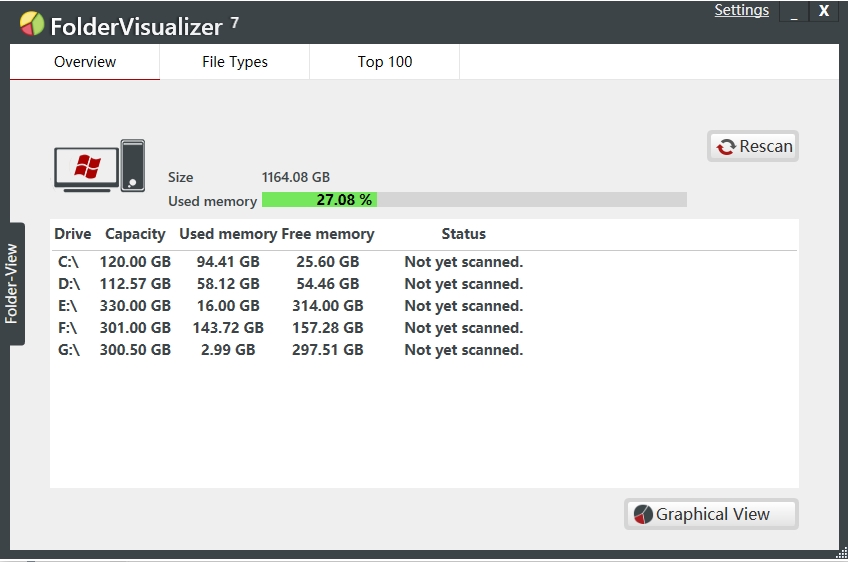The width and height of the screenshot is (848, 562).
Task: Select the G:\ drive row
Action: (425, 350)
